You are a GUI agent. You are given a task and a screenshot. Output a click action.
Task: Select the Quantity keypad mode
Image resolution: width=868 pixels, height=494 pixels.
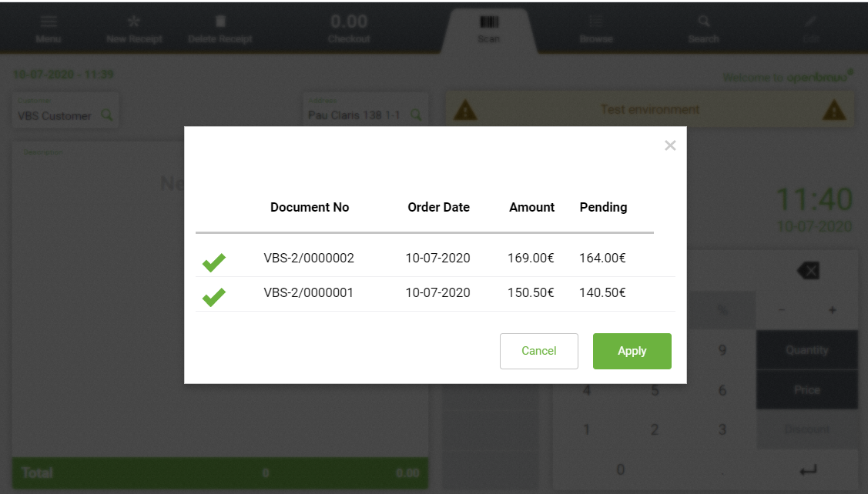[x=806, y=350]
